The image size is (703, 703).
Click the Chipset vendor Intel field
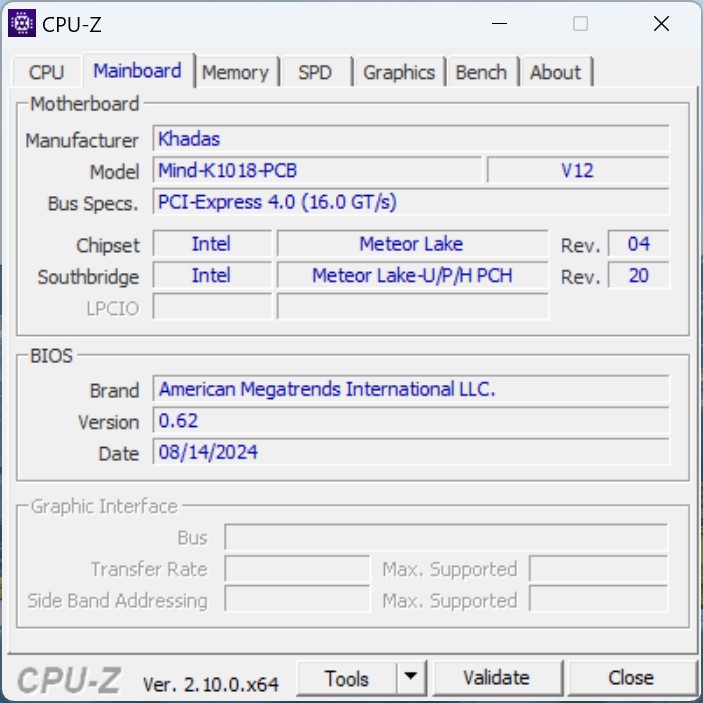212,243
